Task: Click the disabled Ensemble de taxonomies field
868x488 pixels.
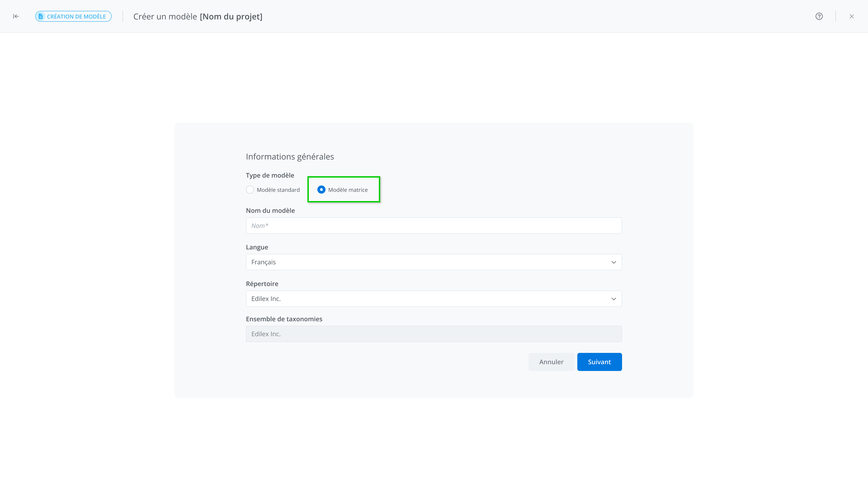Action: (434, 334)
